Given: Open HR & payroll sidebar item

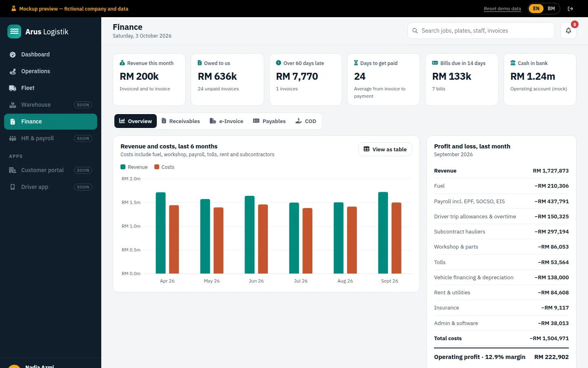Looking at the screenshot, I should (51, 138).
